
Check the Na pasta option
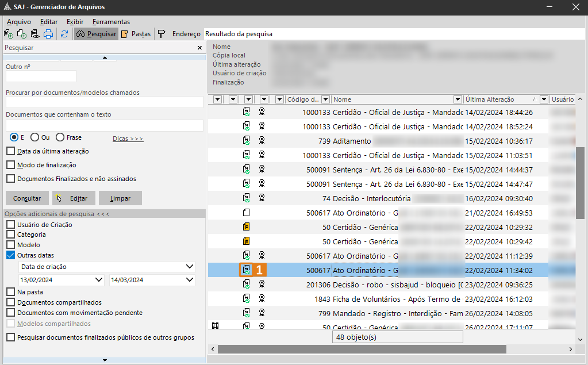click(11, 292)
